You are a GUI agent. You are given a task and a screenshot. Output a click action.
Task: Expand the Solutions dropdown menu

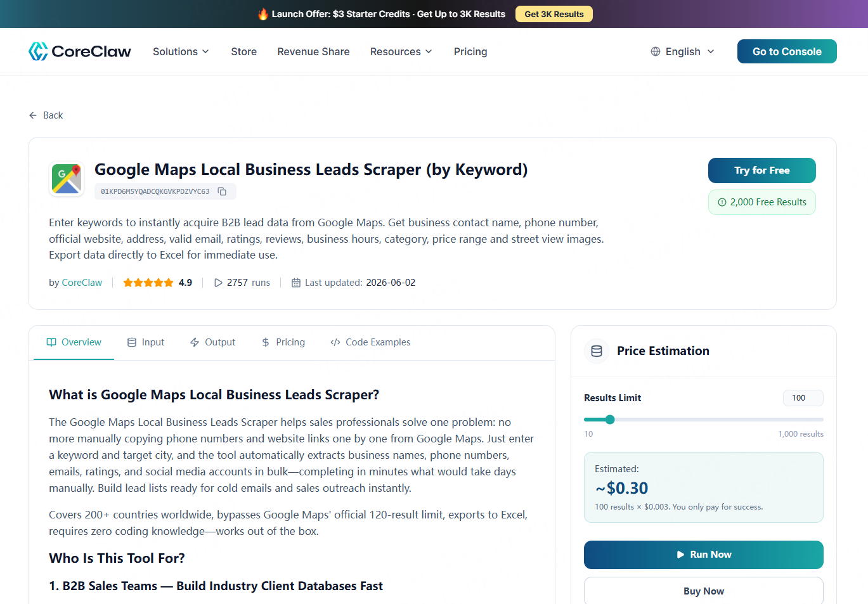(181, 51)
